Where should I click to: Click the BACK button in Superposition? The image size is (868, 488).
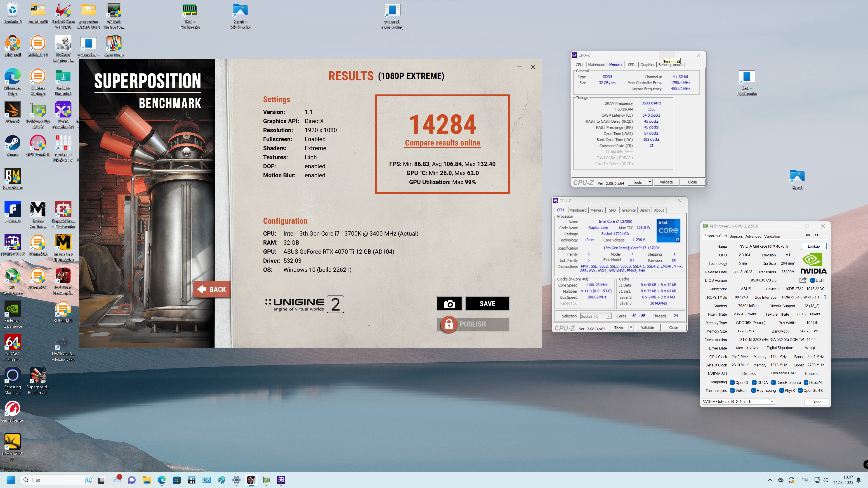point(212,289)
